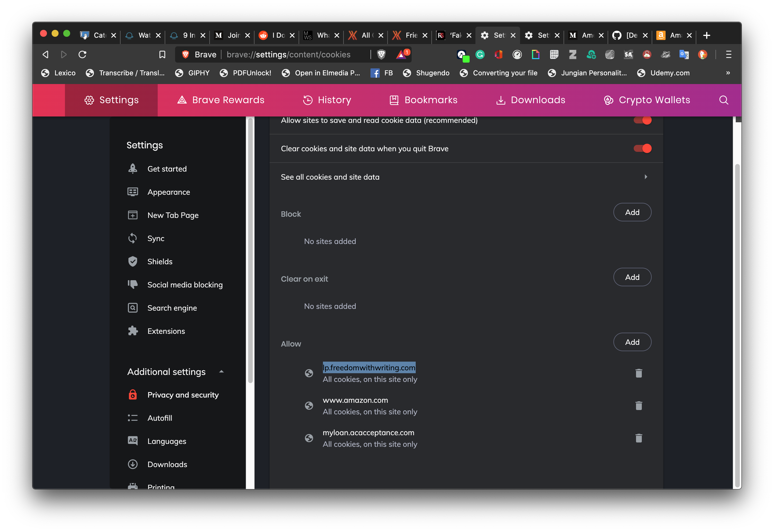Delete lp.freedomwithwriting.com cookie exception
Screen dimensions: 774x532
click(638, 373)
